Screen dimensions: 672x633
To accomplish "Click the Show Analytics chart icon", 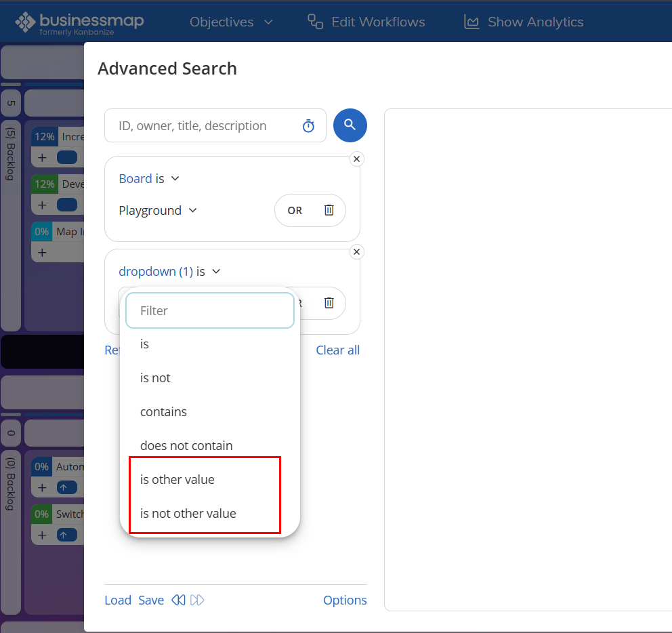I will [x=471, y=22].
